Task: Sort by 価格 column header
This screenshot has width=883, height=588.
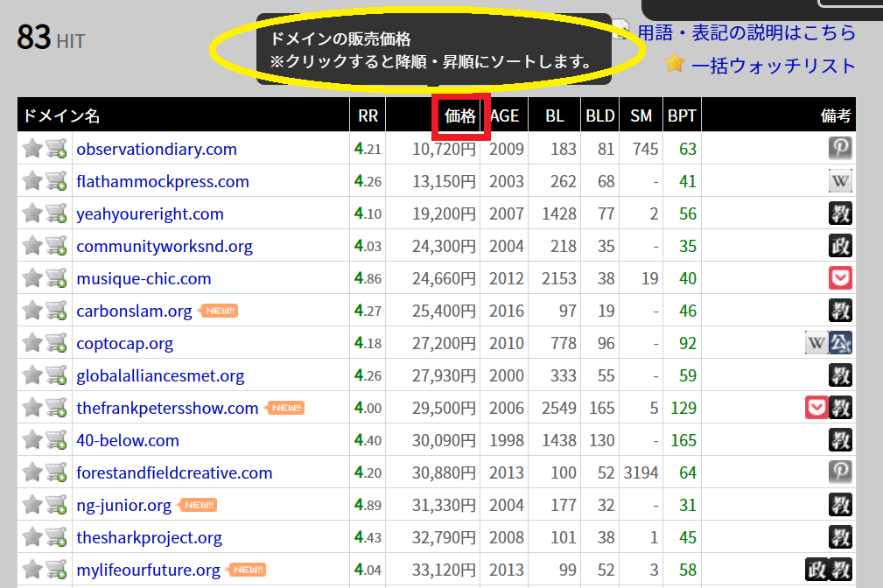Action: tap(460, 116)
